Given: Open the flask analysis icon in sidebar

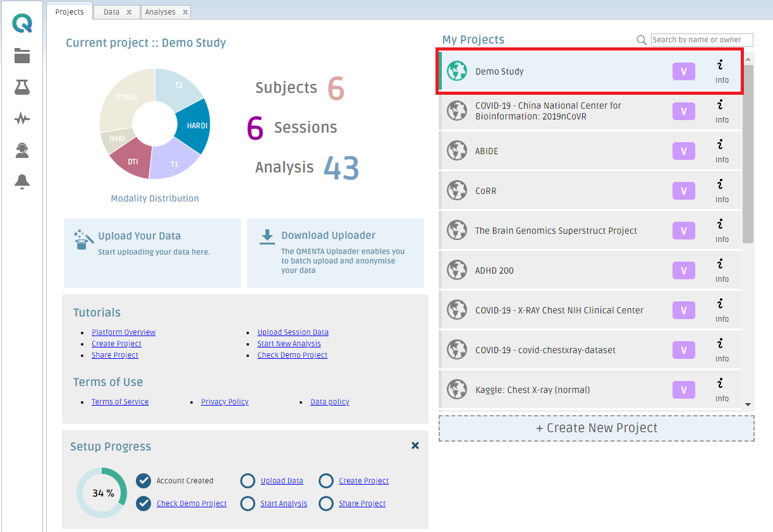Looking at the screenshot, I should tap(22, 87).
